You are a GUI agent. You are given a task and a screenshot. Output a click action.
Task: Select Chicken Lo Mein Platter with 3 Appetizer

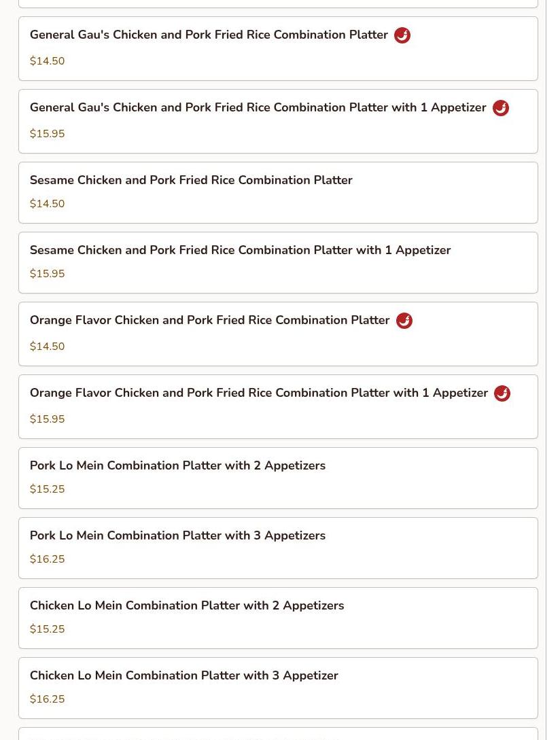(183, 676)
